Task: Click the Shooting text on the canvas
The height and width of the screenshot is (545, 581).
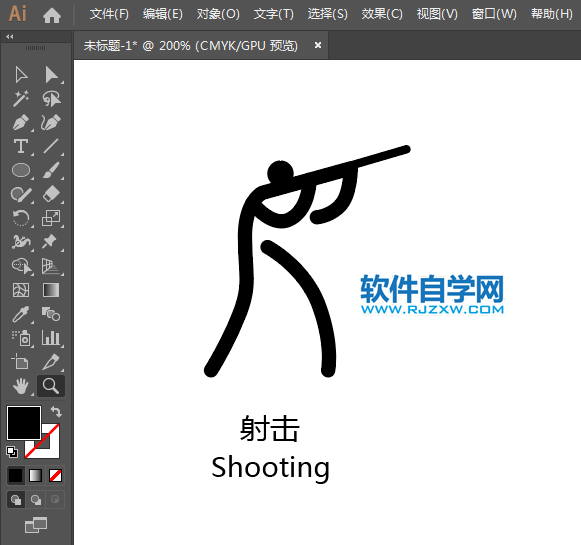Action: 270,468
